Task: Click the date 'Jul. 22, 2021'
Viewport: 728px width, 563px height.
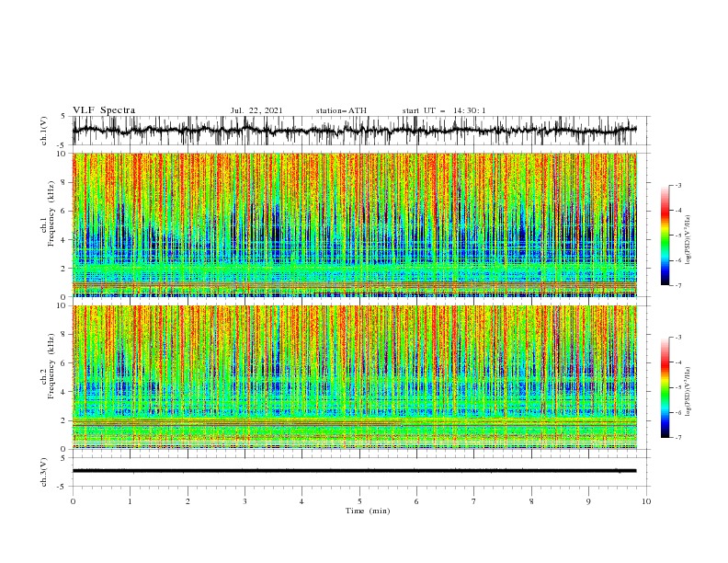Action: click(256, 110)
